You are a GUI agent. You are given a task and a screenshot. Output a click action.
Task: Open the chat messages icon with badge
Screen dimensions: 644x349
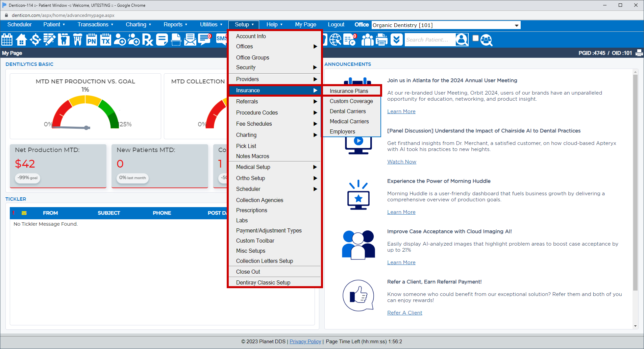[204, 40]
